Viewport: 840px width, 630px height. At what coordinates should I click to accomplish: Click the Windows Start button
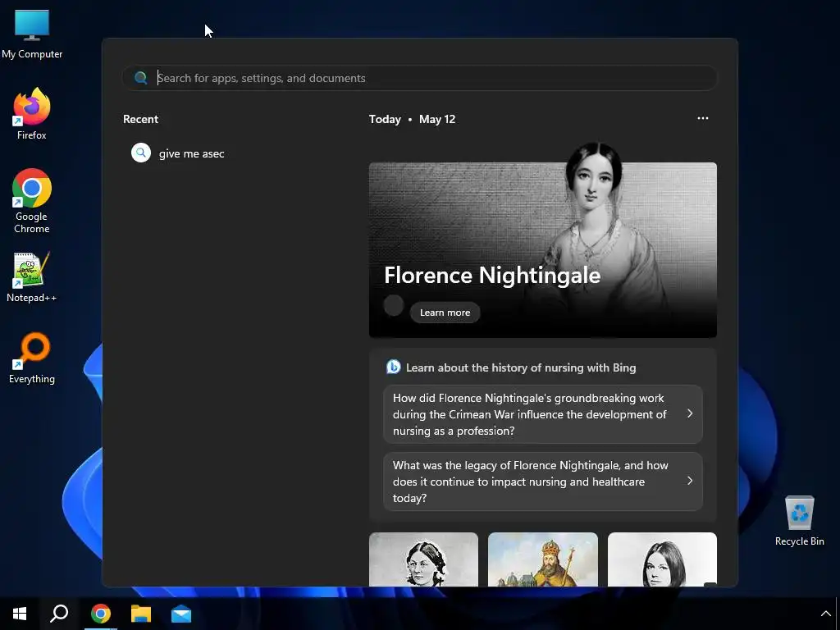20,614
